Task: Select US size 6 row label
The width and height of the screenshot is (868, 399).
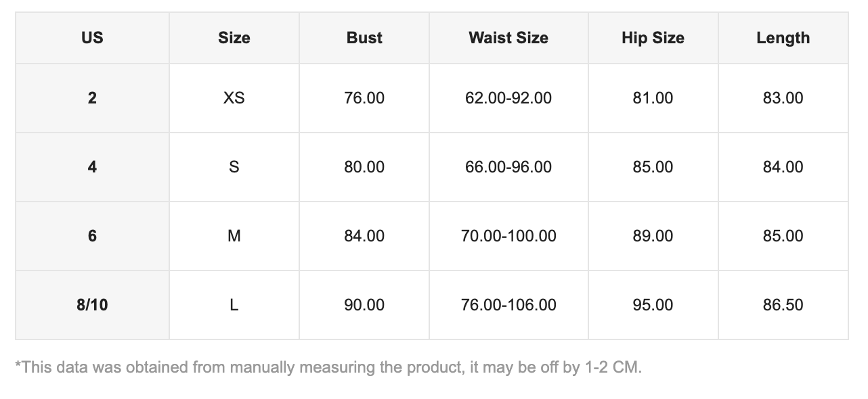Action: coord(92,236)
